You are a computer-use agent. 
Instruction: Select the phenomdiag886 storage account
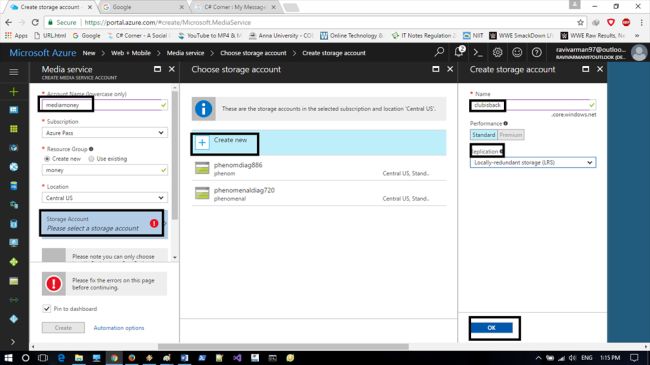pyautogui.click(x=318, y=168)
